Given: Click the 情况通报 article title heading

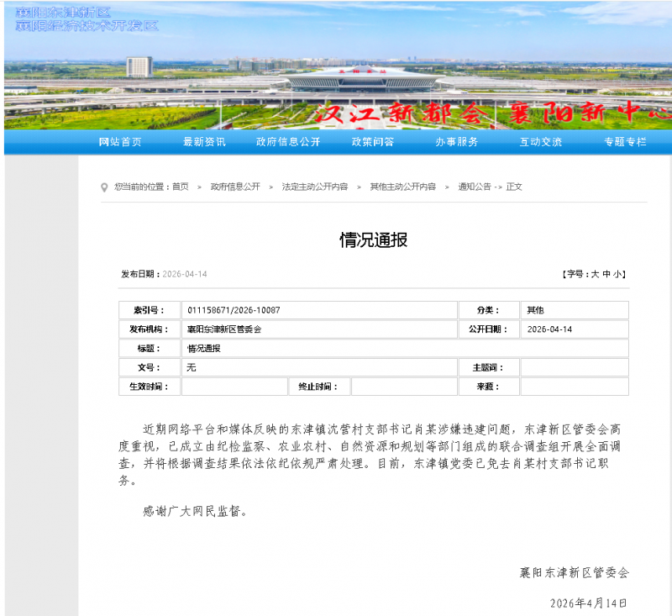Looking at the screenshot, I should coord(373,240).
